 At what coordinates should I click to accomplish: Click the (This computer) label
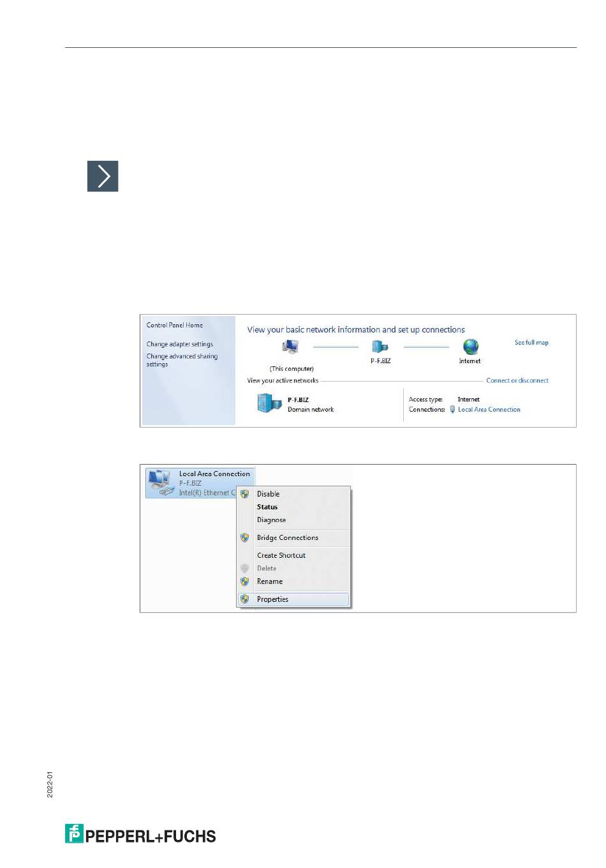click(292, 369)
